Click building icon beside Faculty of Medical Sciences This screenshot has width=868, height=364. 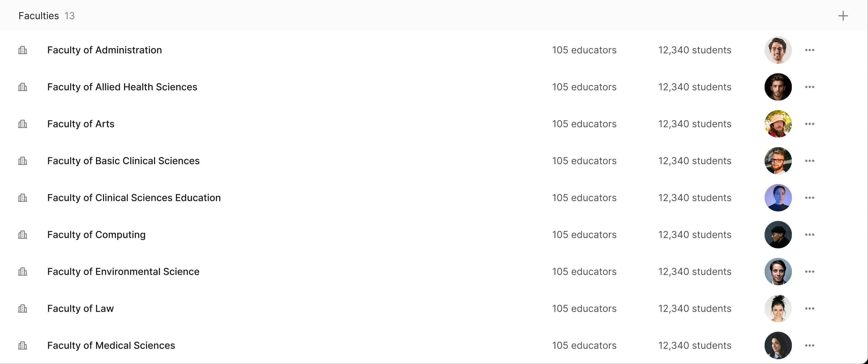[23, 345]
